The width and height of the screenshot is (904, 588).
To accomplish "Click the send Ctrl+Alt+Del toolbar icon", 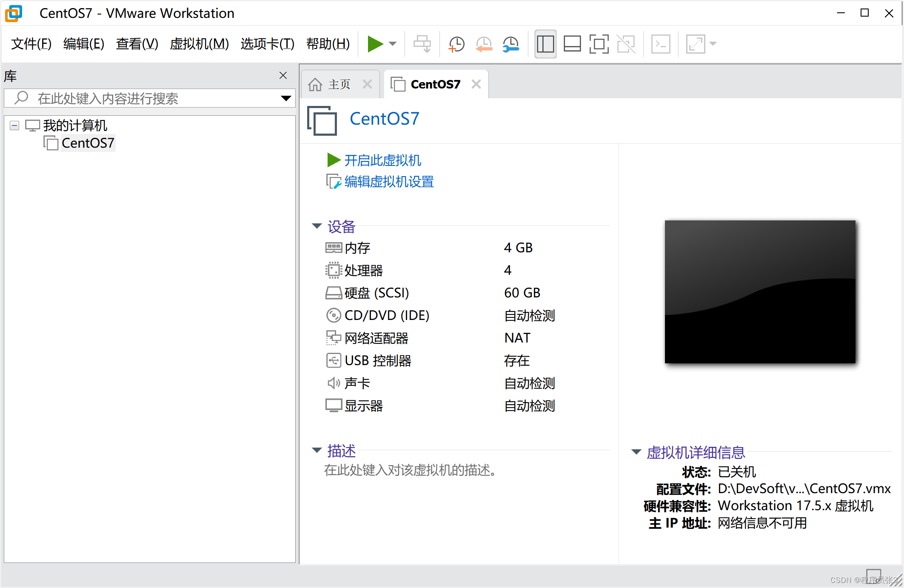I will point(422,44).
